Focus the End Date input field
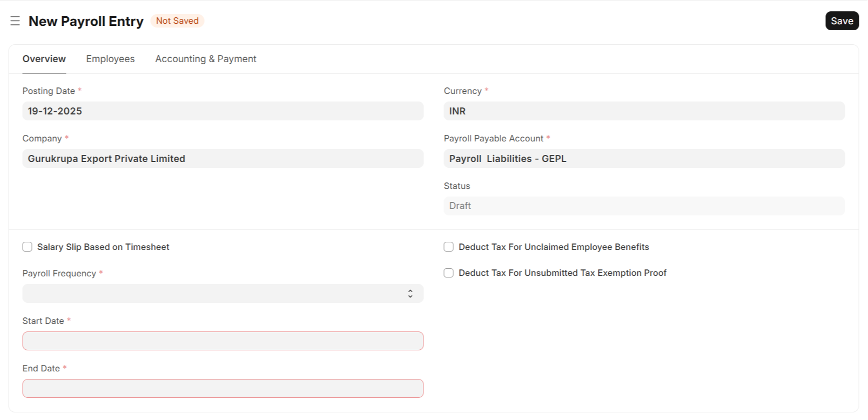This screenshot has width=868, height=420. [x=223, y=388]
